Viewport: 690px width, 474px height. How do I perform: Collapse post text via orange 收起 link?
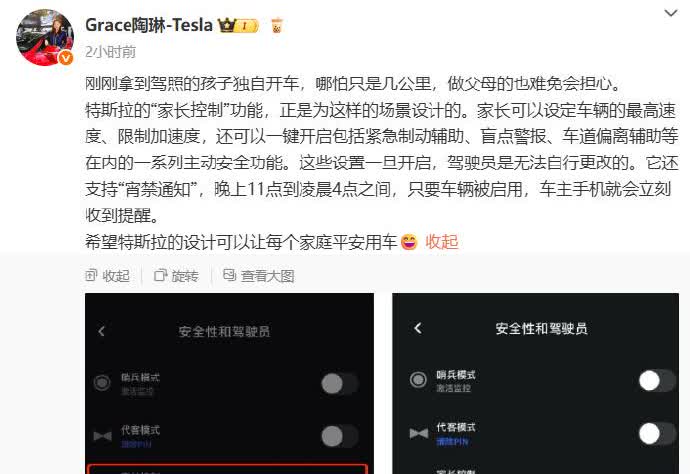pos(442,242)
